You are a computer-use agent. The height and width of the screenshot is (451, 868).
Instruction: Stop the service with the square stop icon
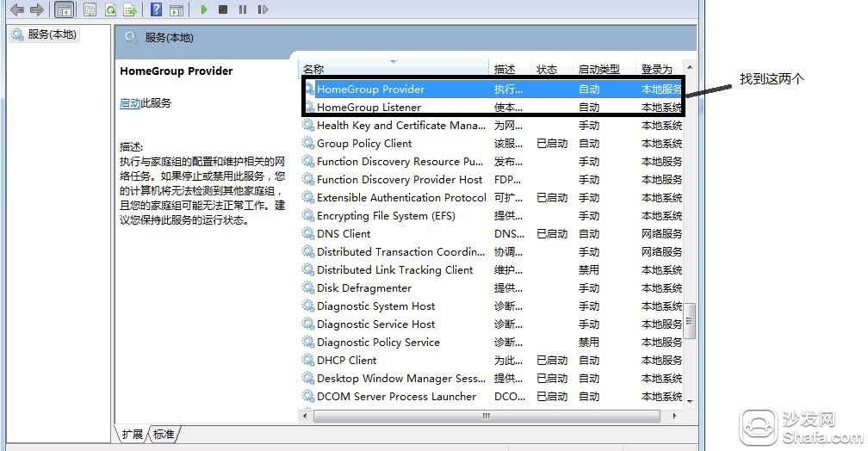(x=223, y=9)
